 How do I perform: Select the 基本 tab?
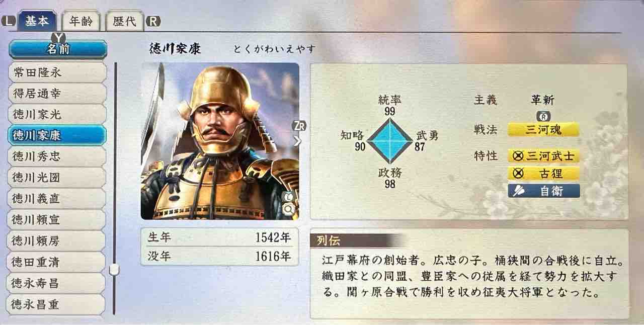[x=37, y=22]
